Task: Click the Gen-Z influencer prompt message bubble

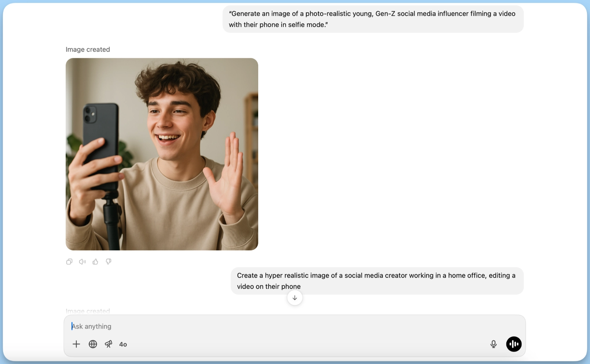Action: click(373, 19)
